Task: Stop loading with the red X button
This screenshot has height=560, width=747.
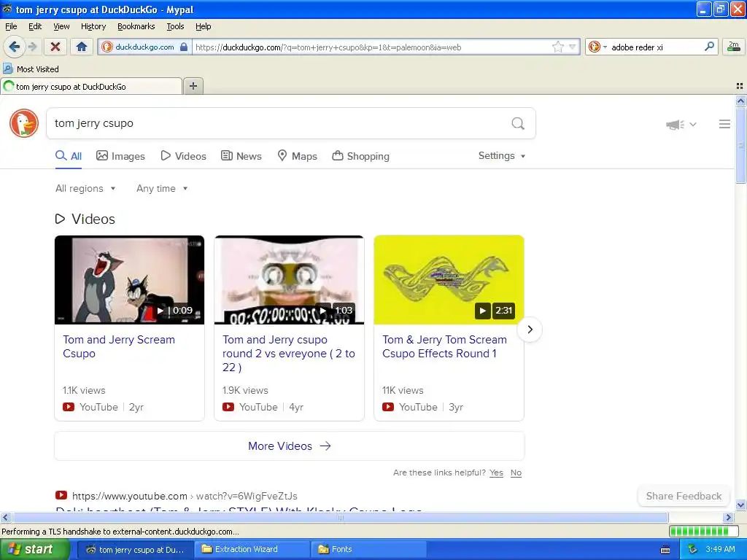Action: coord(55,47)
